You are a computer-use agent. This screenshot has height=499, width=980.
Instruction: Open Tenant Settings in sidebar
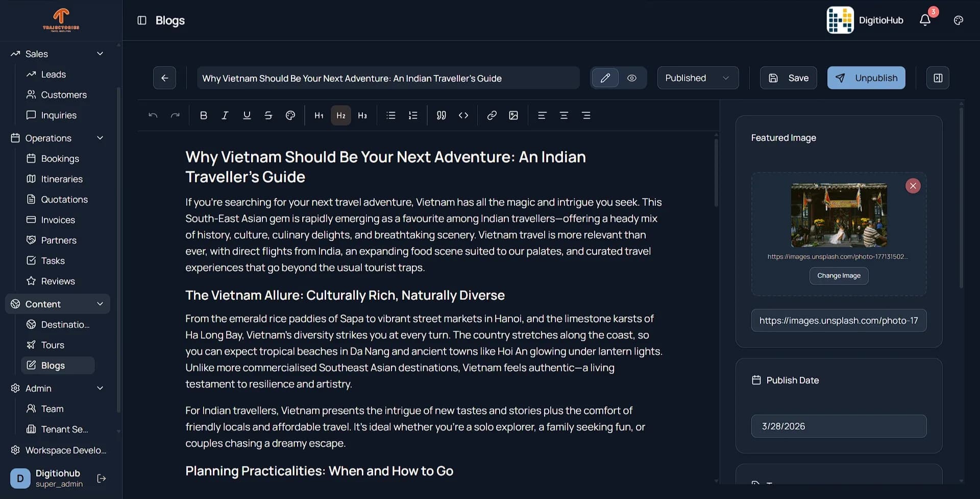58,429
